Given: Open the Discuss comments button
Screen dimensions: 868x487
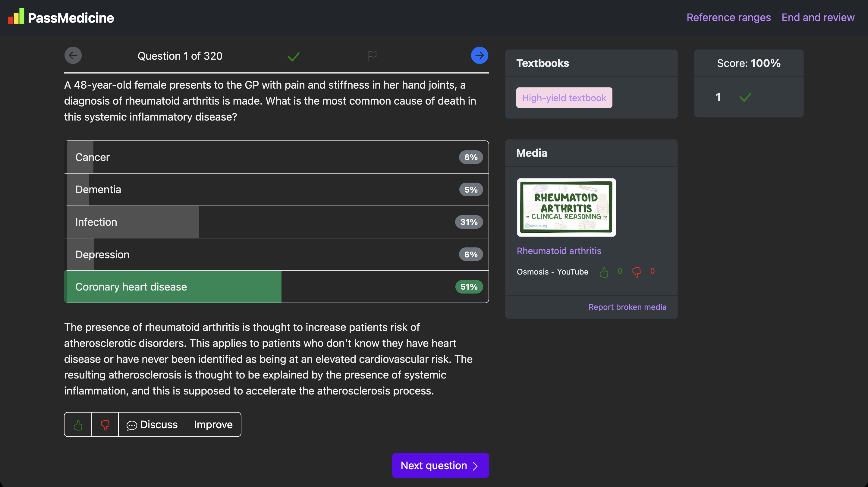Looking at the screenshot, I should [x=152, y=425].
